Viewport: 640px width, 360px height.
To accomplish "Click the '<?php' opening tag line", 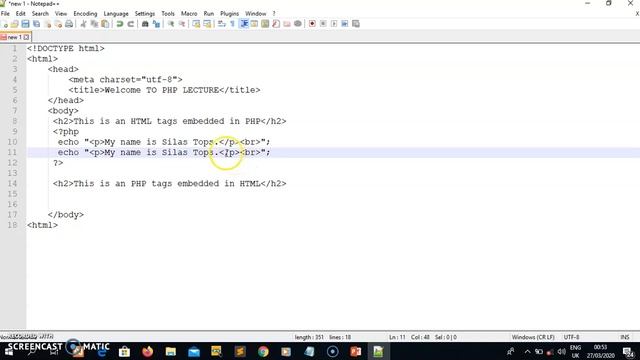I will [66, 132].
